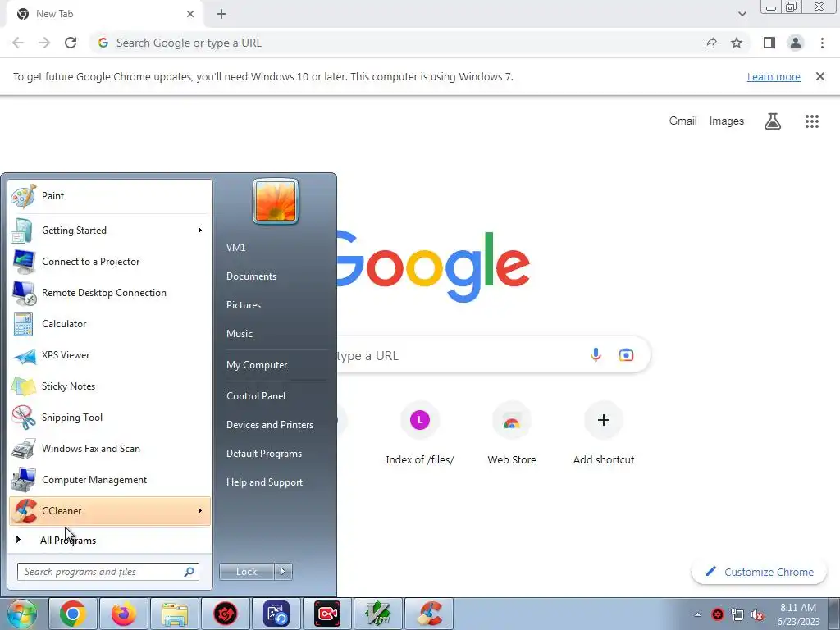Open Computer Management
The height and width of the screenshot is (630, 840).
111,479
